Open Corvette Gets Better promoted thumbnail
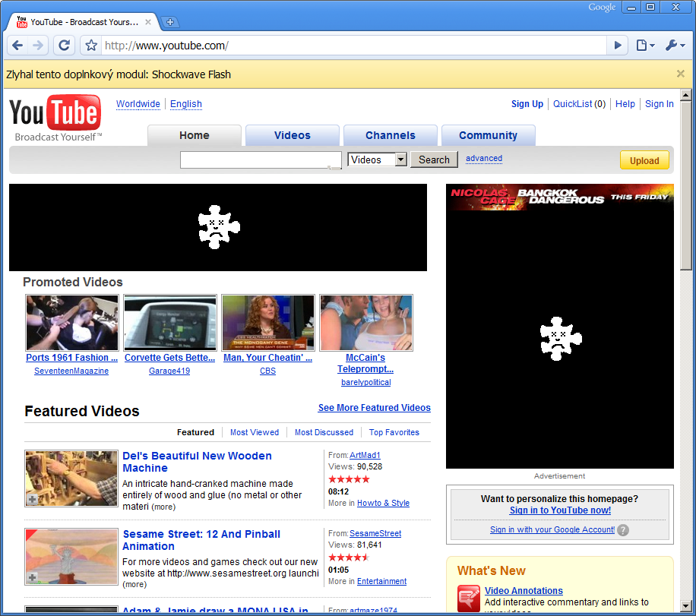The width and height of the screenshot is (696, 616). pos(170,323)
